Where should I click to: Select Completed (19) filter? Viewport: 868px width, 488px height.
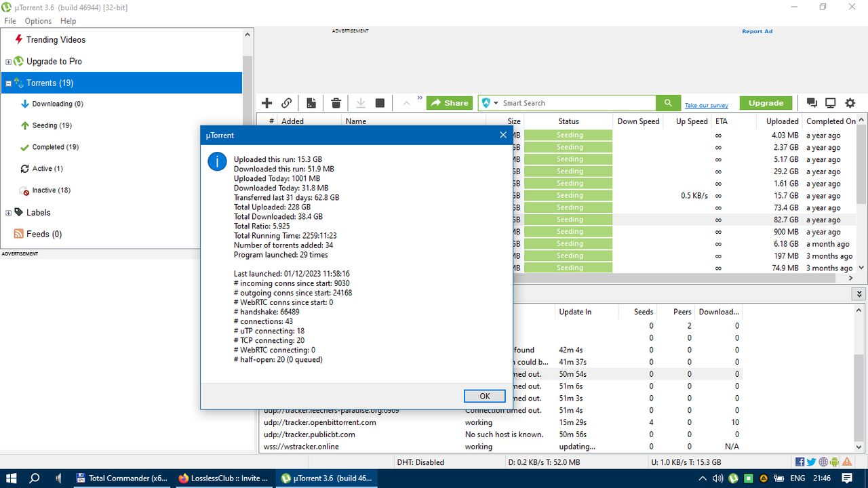[x=56, y=147]
